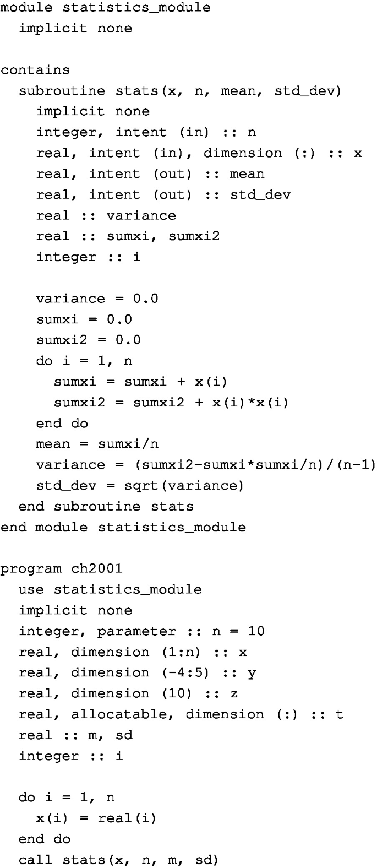Viewport: 377px width, 868px height.
Task: Click the 'sumxi = sumxi + x(i)' line
Action: coord(140,382)
